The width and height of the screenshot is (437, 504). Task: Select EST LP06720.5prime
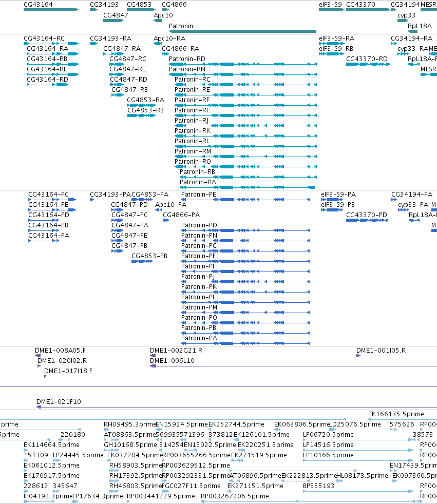357,440
